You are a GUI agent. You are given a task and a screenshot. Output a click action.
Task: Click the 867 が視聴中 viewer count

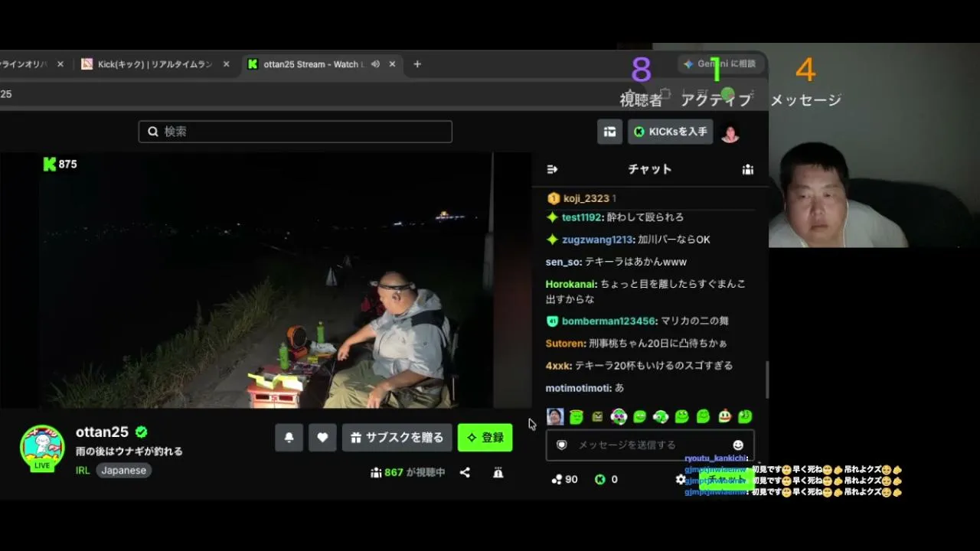pyautogui.click(x=407, y=473)
